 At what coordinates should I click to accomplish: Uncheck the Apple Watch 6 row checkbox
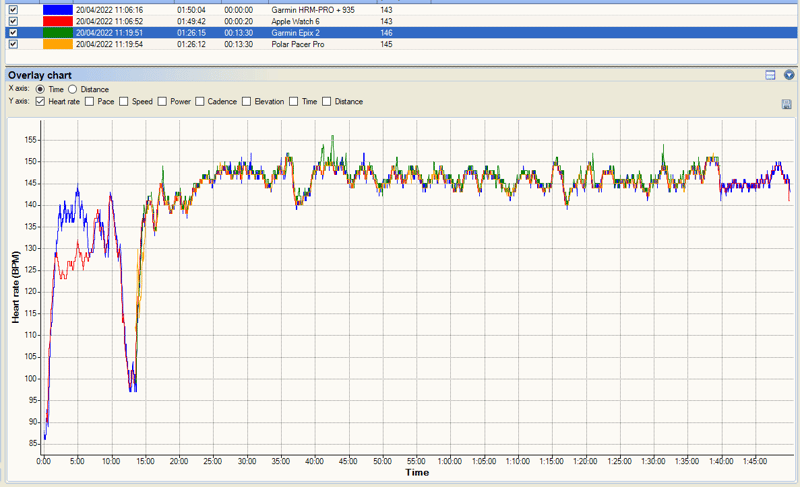(13, 21)
